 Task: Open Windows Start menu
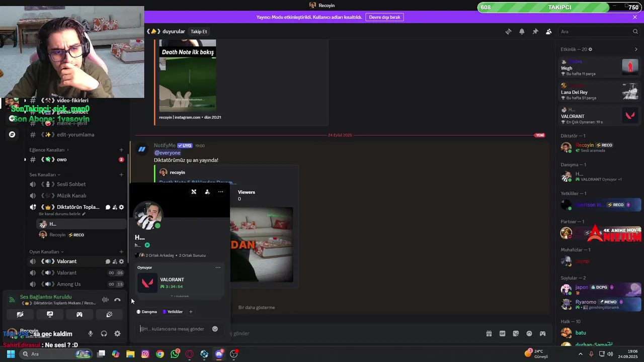(11, 354)
